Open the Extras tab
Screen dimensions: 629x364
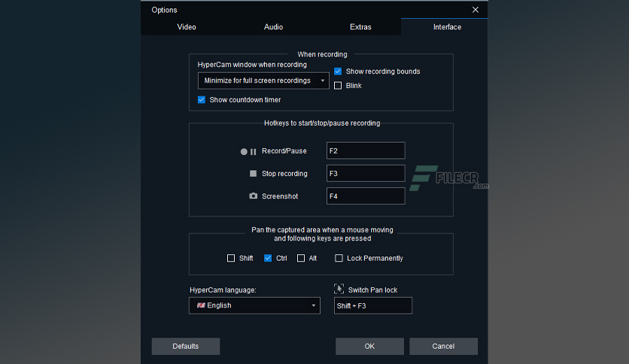(x=360, y=27)
